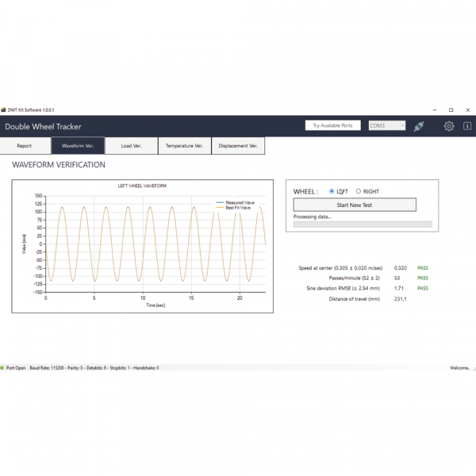Image resolution: width=476 pixels, height=476 pixels.
Task: Click the green Port Open status indicator
Action: pos(2,368)
